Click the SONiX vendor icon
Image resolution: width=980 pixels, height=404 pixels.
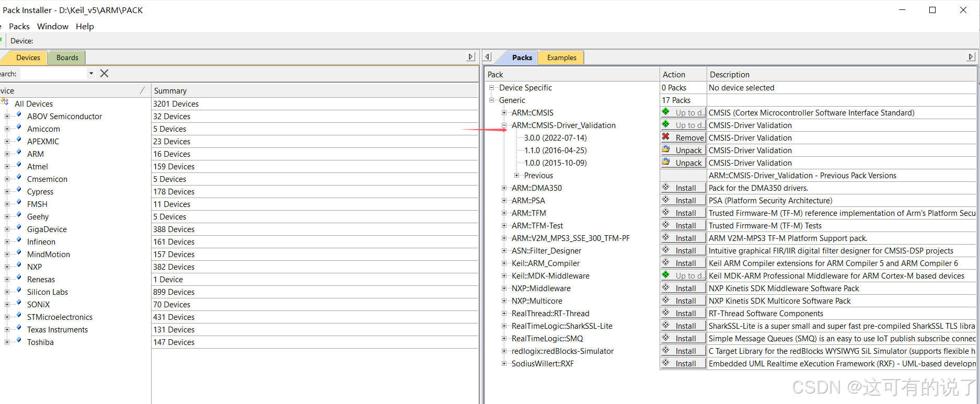(x=18, y=304)
